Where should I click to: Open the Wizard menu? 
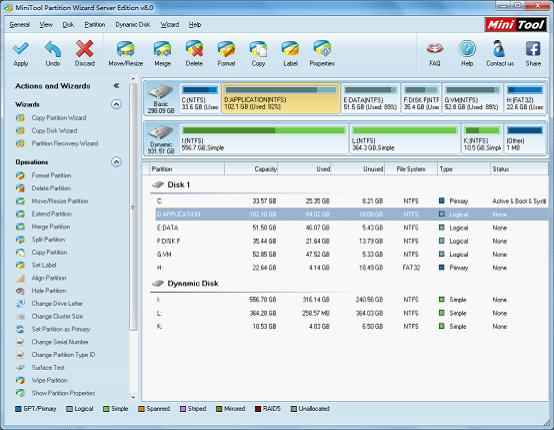(x=170, y=25)
